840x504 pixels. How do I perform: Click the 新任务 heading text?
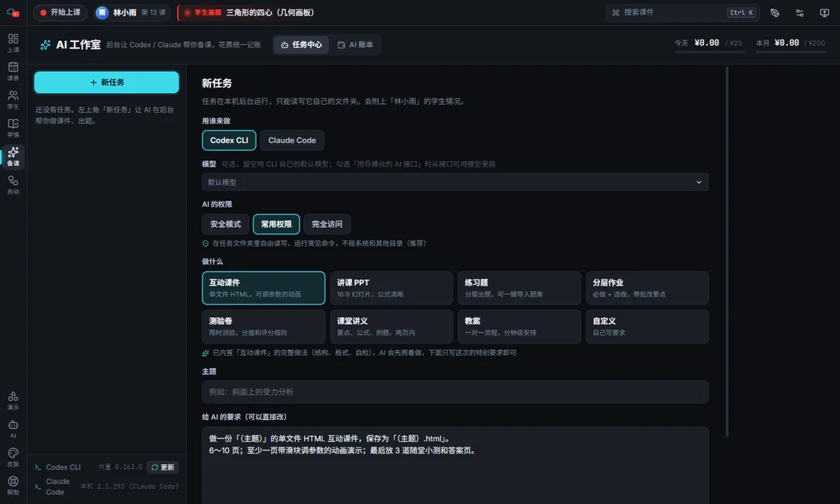tap(217, 83)
